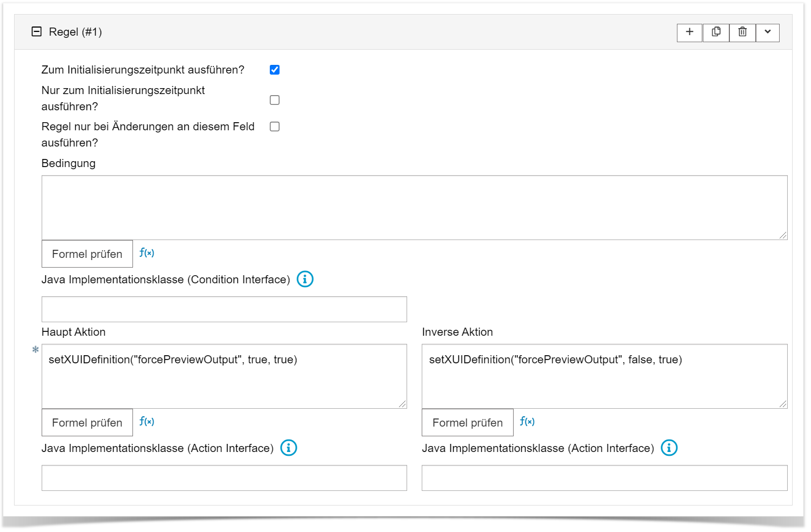This screenshot has height=532, width=811.
Task: Show info for Haupt Aktion Action Interface
Action: [x=289, y=448]
